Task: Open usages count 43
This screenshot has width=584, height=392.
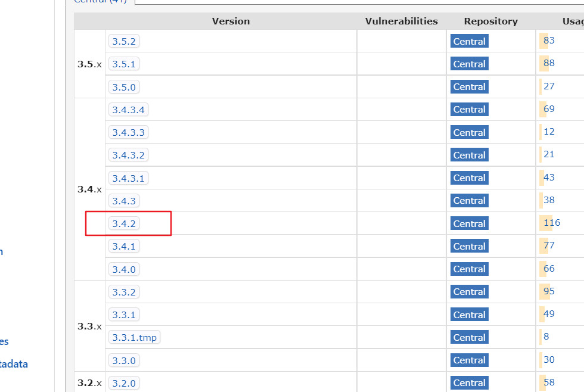Action: (549, 177)
